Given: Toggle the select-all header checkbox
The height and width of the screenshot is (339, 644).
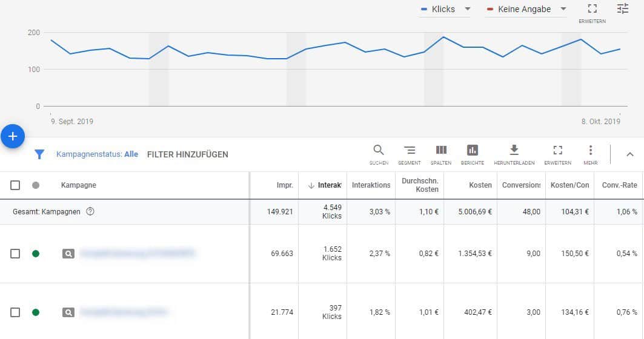Looking at the screenshot, I should point(15,185).
